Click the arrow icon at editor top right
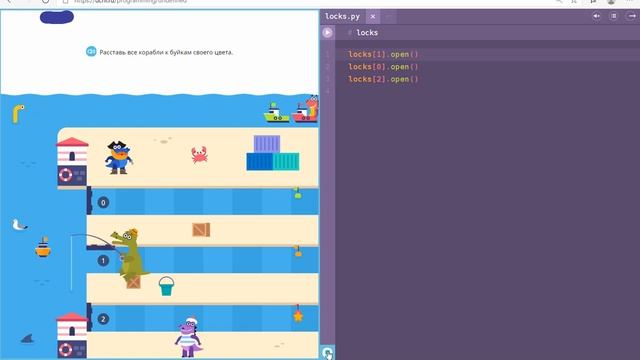This screenshot has height=360, width=640. pyautogui.click(x=632, y=16)
